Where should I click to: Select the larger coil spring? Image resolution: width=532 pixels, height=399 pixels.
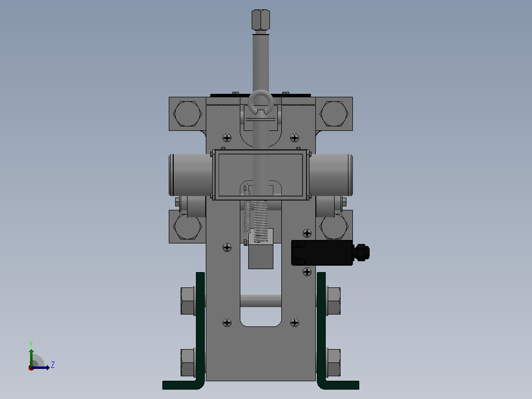tap(261, 221)
